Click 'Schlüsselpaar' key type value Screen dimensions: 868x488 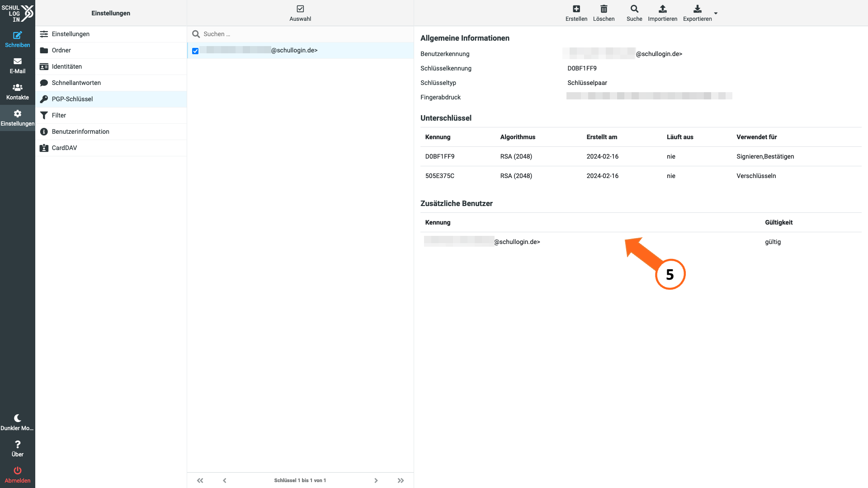(x=587, y=83)
